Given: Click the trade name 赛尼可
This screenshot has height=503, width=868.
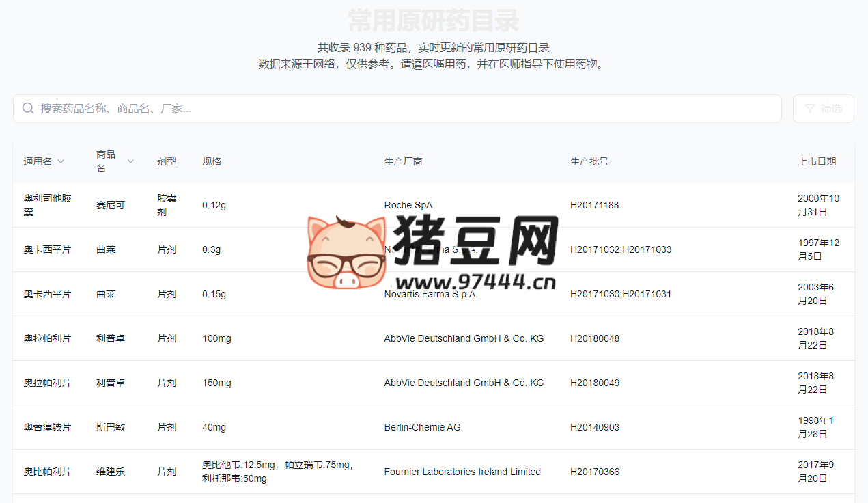Looking at the screenshot, I should (x=110, y=205).
